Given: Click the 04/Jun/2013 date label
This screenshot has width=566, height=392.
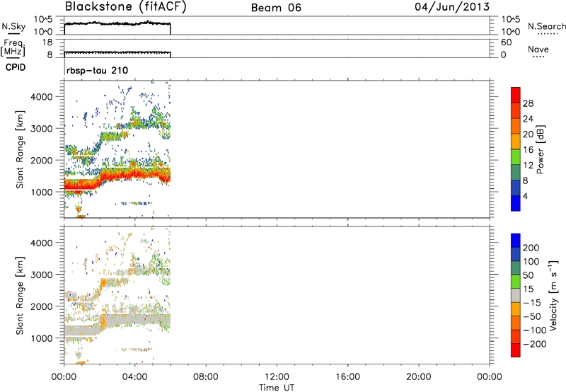Looking at the screenshot, I should click(x=452, y=7).
